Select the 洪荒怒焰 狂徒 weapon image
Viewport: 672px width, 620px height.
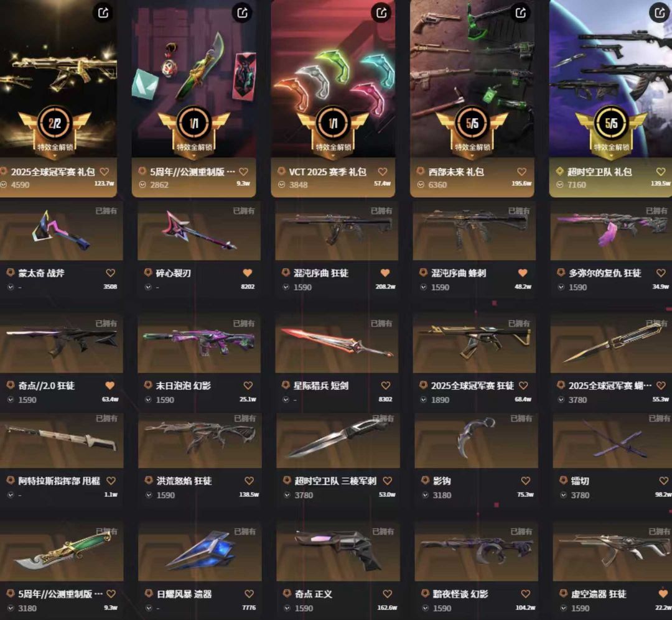200,440
